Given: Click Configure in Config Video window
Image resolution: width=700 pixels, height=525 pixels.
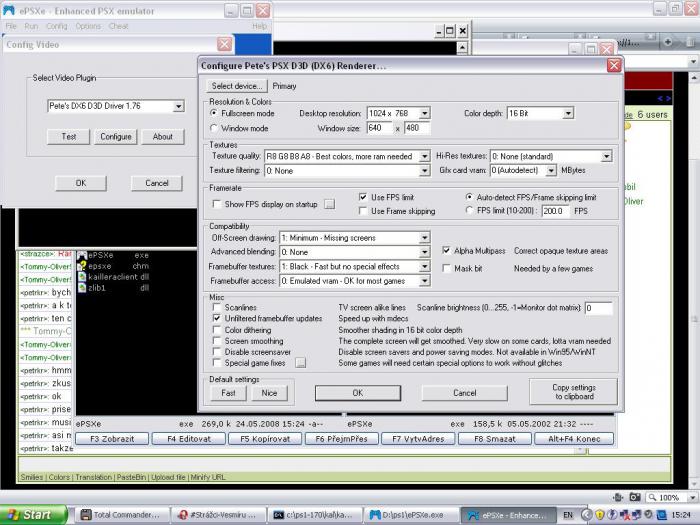Looking at the screenshot, I should click(x=116, y=137).
